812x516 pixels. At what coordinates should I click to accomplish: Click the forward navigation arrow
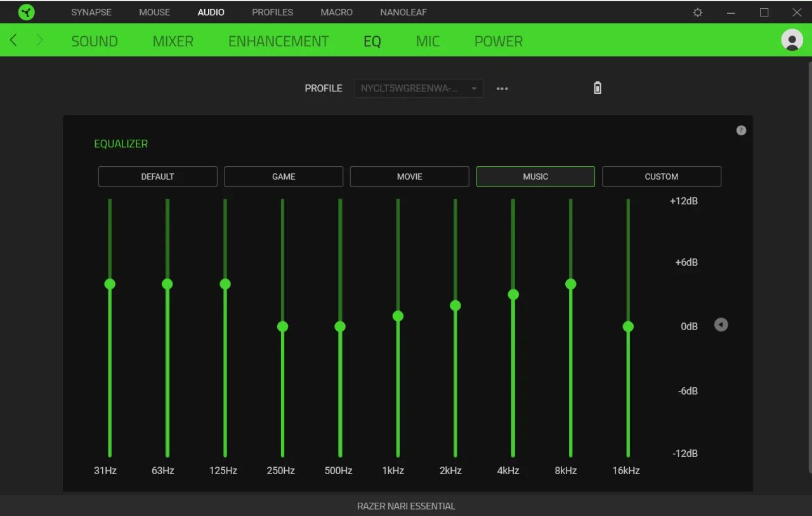39,40
